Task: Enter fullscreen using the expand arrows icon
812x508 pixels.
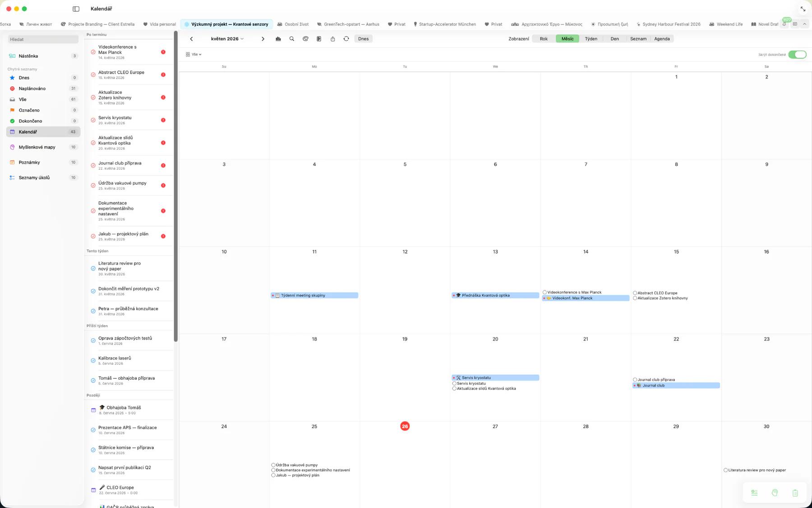Action: coord(803,9)
